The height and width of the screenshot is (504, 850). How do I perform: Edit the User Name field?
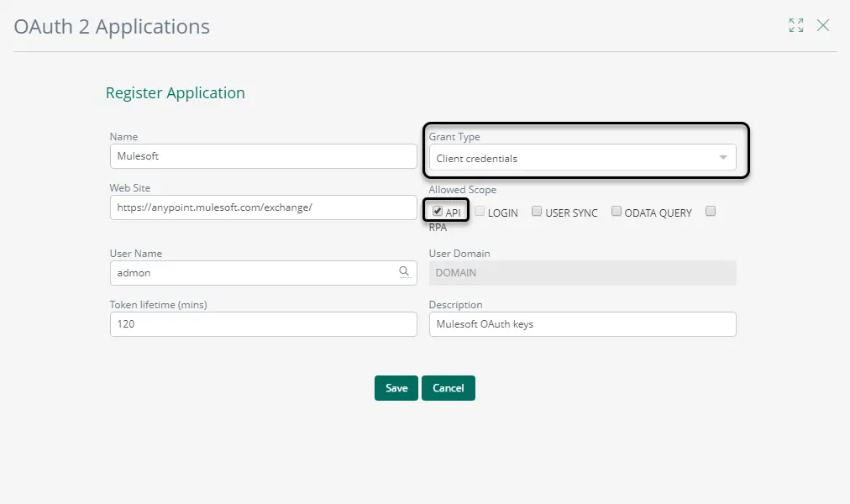(264, 273)
